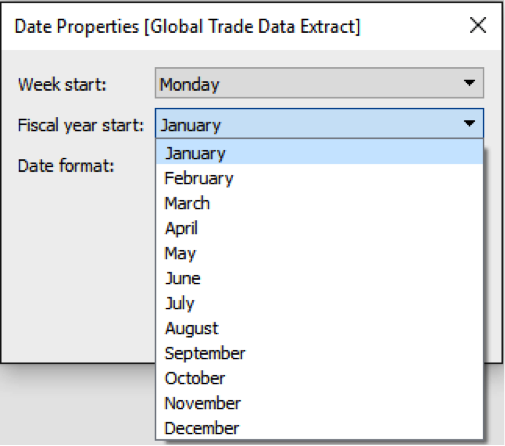Select October as fiscal year start
This screenshot has height=446, width=505.
click(x=319, y=378)
